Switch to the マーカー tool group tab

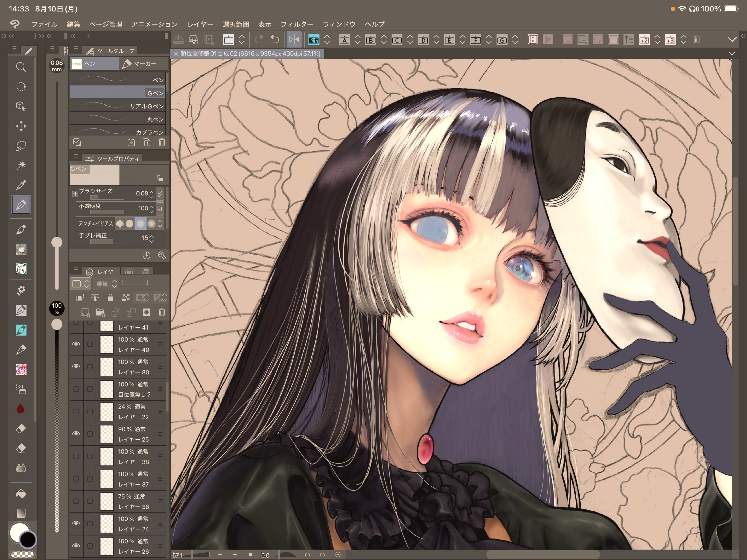pyautogui.click(x=144, y=64)
